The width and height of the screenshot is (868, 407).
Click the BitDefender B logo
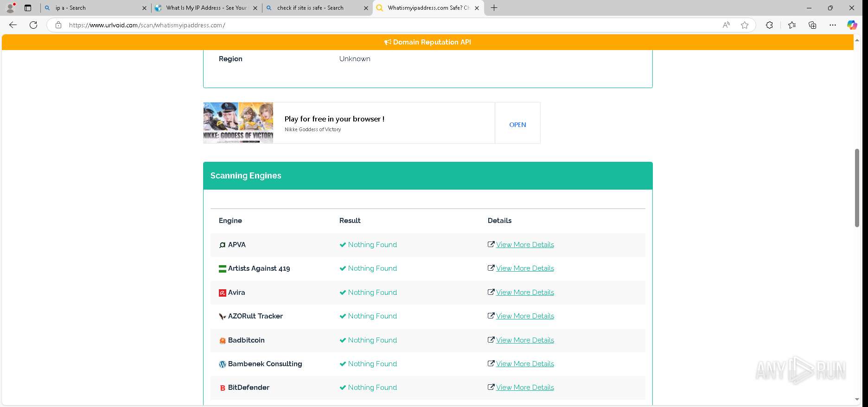point(223,388)
